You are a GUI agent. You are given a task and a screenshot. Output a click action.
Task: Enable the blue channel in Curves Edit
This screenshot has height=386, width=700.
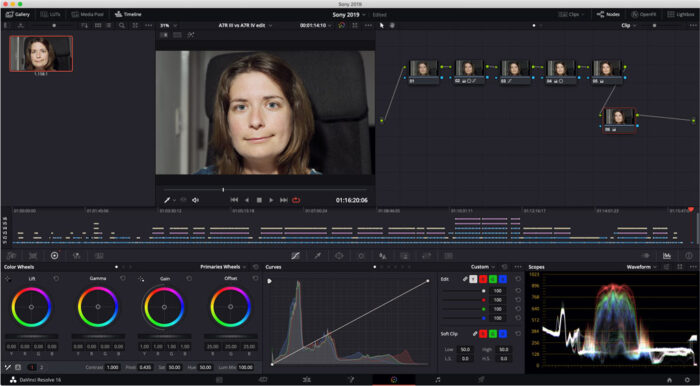(503, 279)
